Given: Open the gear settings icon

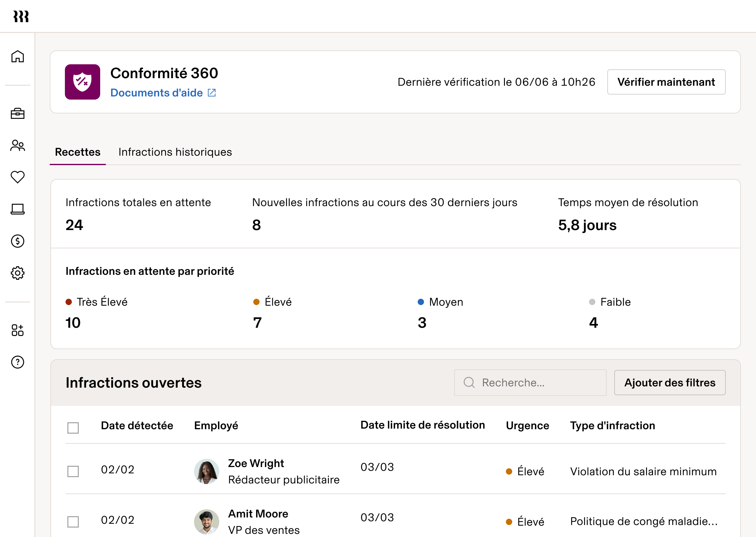Looking at the screenshot, I should point(18,273).
